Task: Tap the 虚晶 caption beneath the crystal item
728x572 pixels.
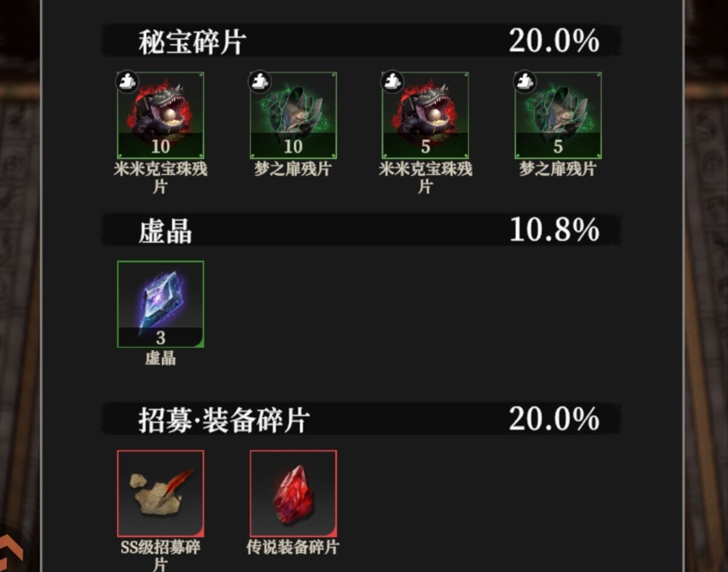Action: click(x=160, y=358)
